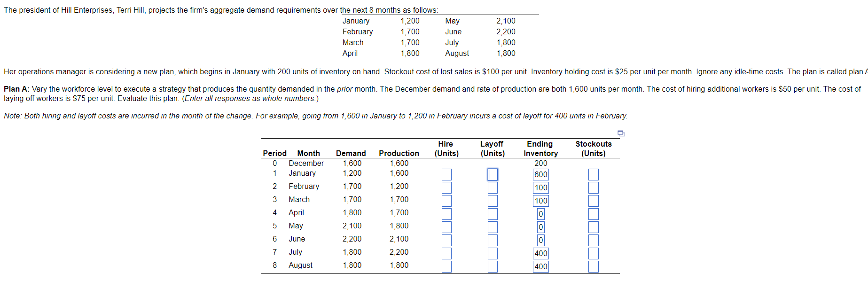Select August Stockouts input box
This screenshot has height=281, width=868.
click(594, 267)
